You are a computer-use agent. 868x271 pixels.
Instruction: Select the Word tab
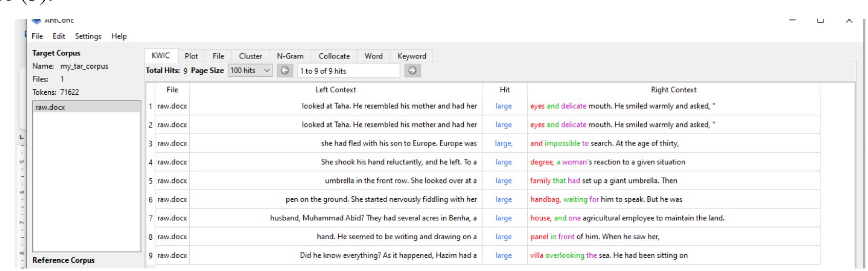(373, 56)
